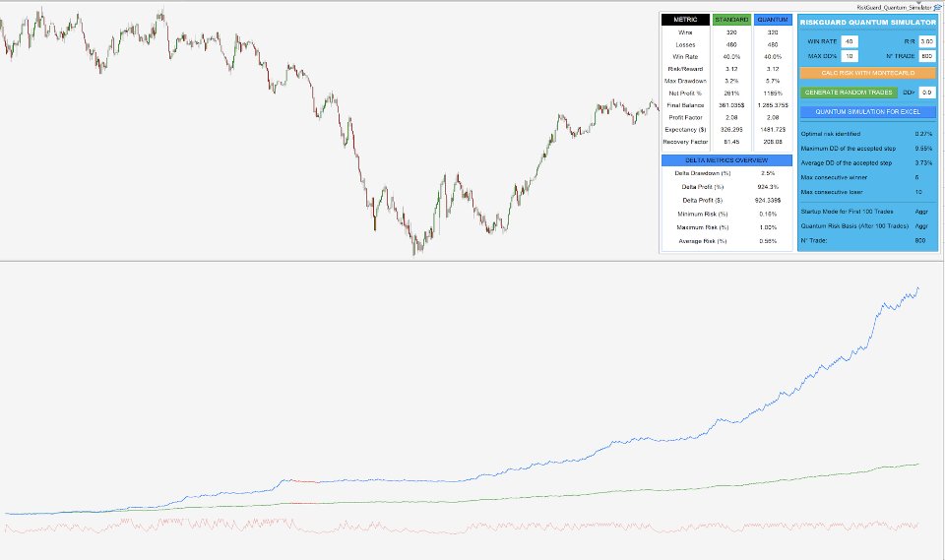Image resolution: width=945 pixels, height=560 pixels.
Task: Select the green STANDARD column header
Action: [731, 19]
